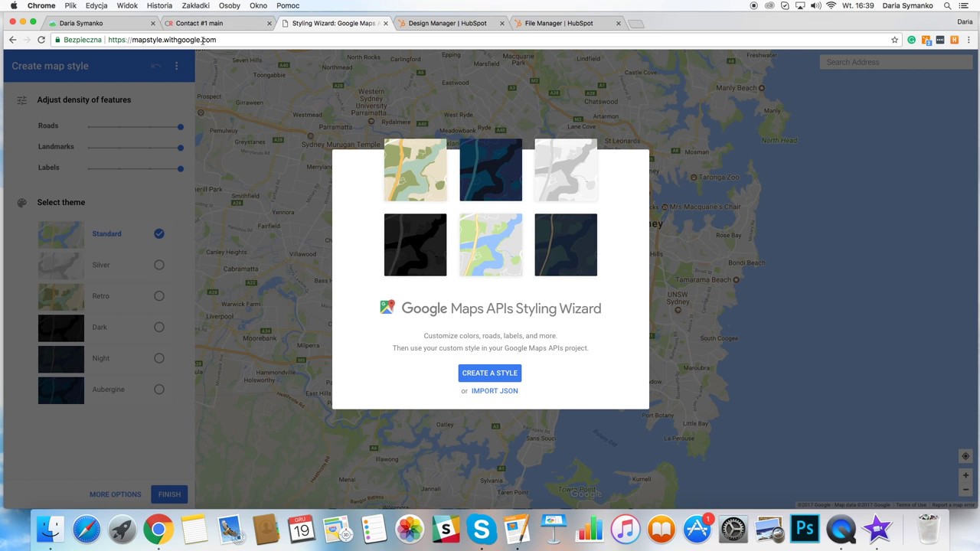Open Keynote from the dock

coord(554,529)
